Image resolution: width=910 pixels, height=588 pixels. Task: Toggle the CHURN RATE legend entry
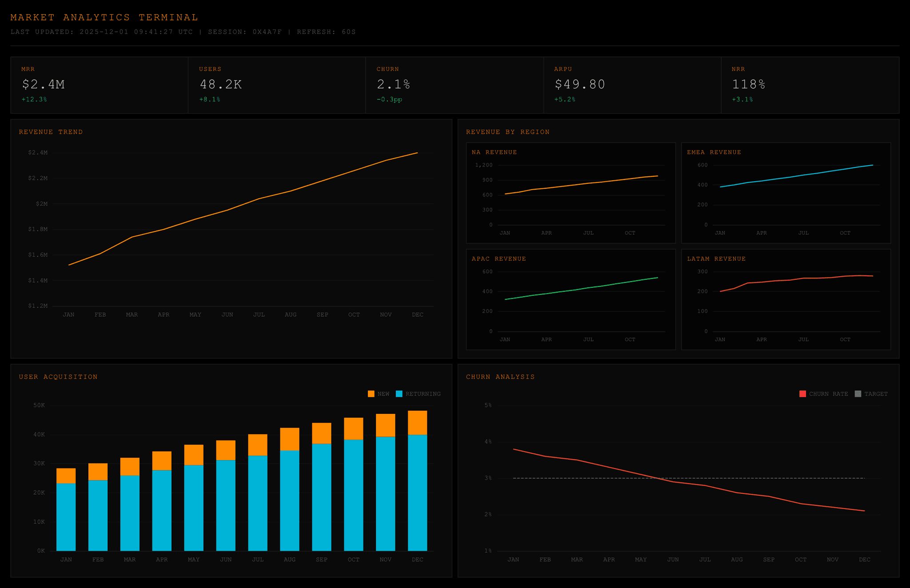click(823, 394)
